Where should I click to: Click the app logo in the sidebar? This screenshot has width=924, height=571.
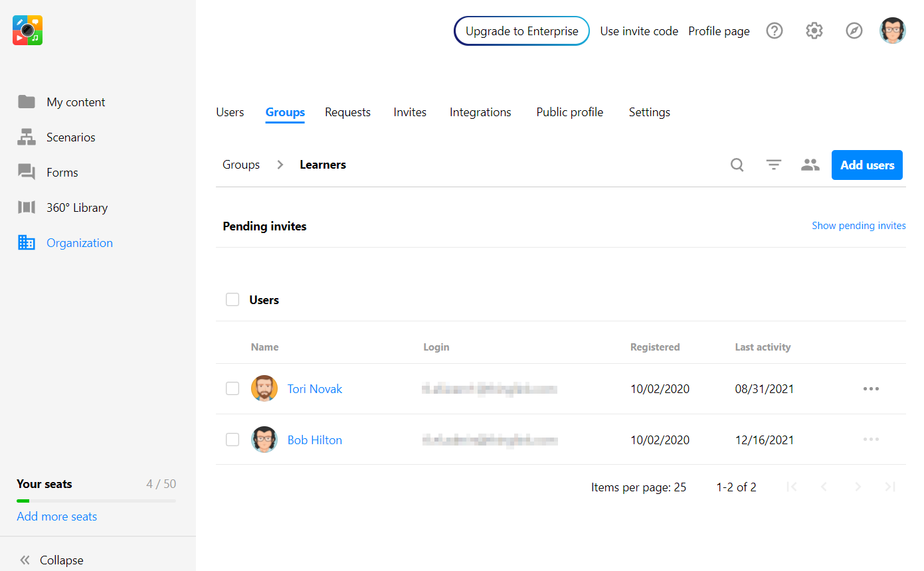(x=27, y=30)
